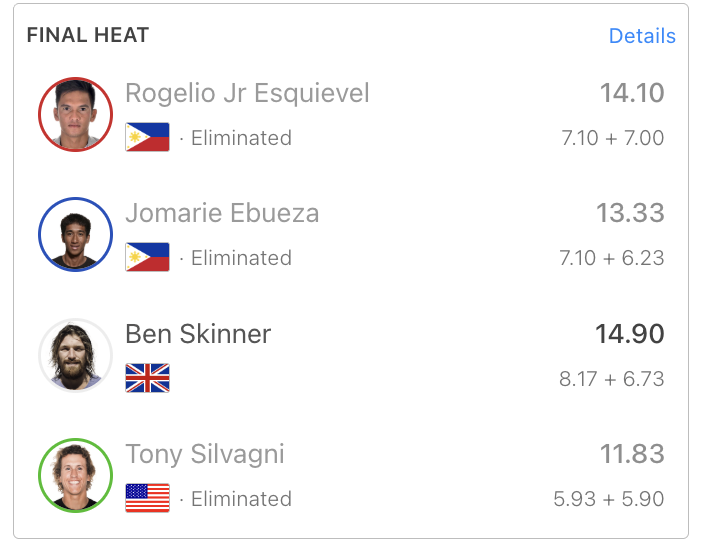Click Philippines flag under Rogelio Jr Esquievel

(147, 137)
